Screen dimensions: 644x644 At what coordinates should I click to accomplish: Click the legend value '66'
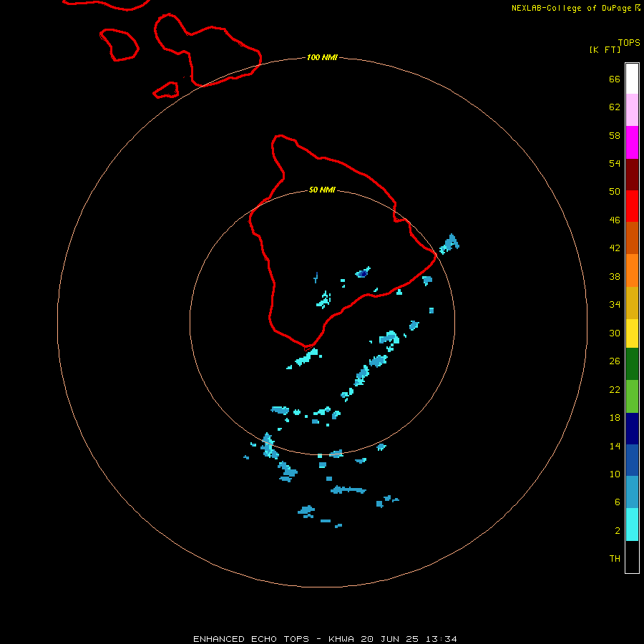(615, 79)
